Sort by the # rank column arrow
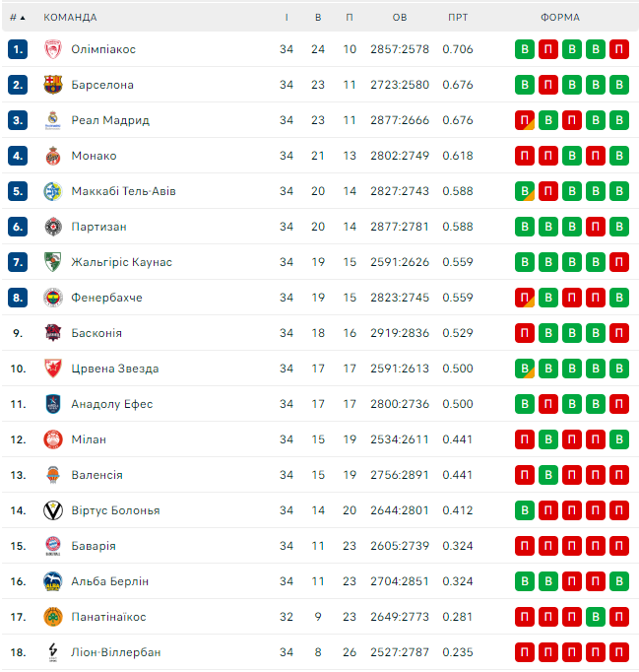This screenshot has height=672, width=639. coord(18,18)
